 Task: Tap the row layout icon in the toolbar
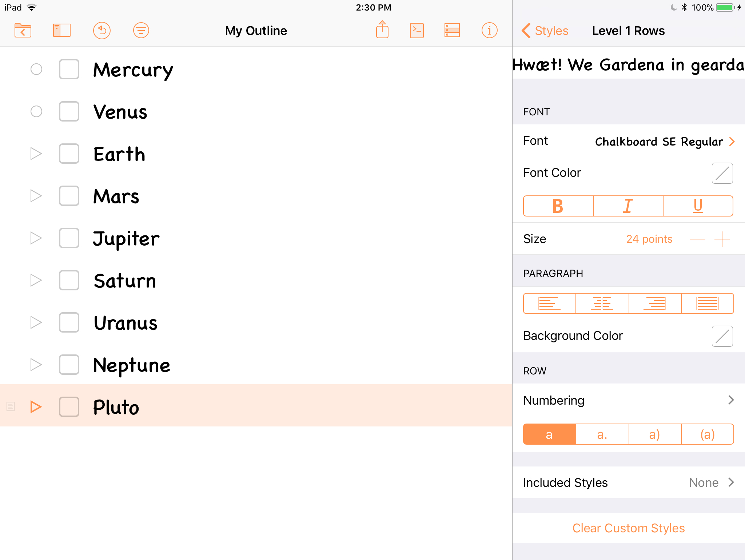(452, 31)
